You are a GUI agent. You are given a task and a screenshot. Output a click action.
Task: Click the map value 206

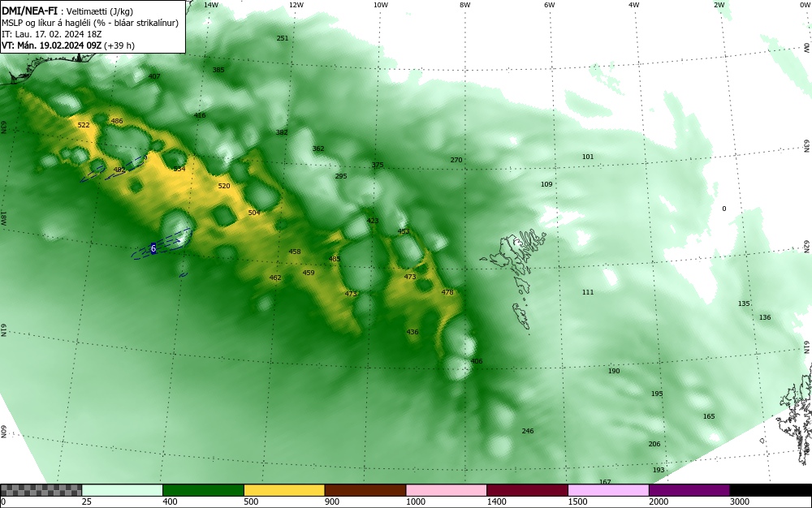point(654,445)
